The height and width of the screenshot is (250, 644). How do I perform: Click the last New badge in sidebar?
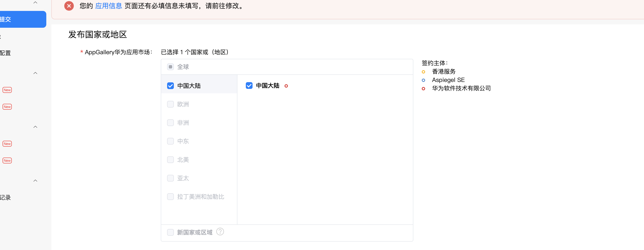point(7,161)
